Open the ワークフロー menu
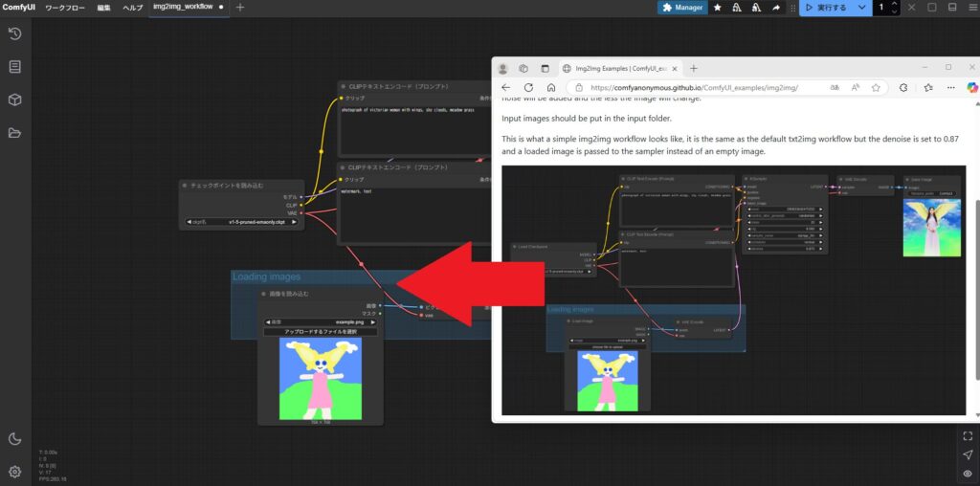The width and height of the screenshot is (980, 486). point(65,8)
